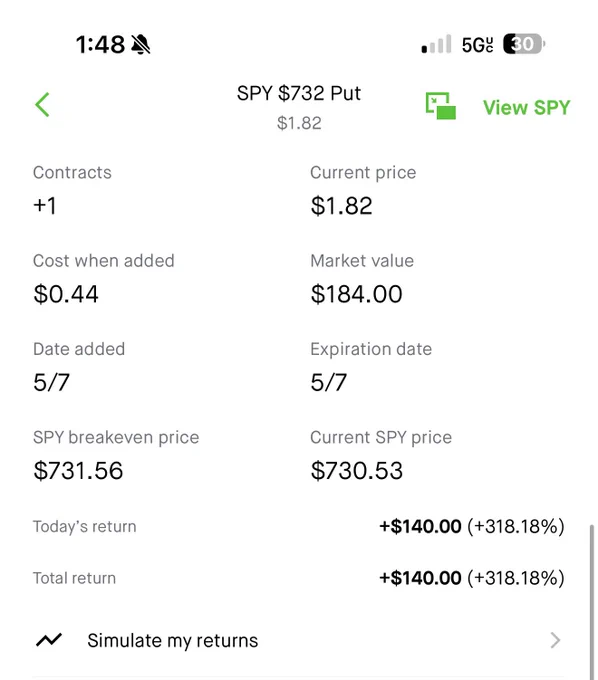The width and height of the screenshot is (598, 680).
Task: Tap the trend line icon beside Simulate
Action: coord(49,640)
